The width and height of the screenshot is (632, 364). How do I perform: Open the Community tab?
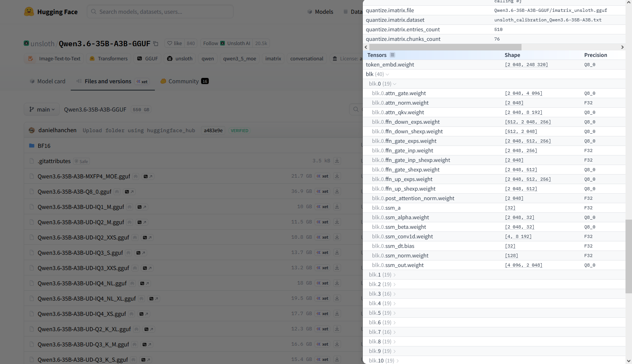(184, 81)
